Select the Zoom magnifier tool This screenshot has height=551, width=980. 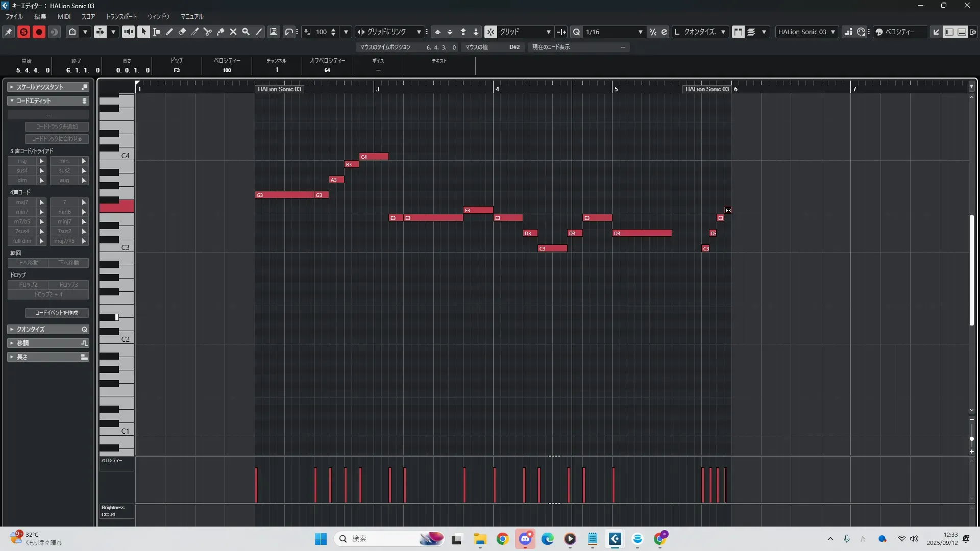tap(246, 32)
